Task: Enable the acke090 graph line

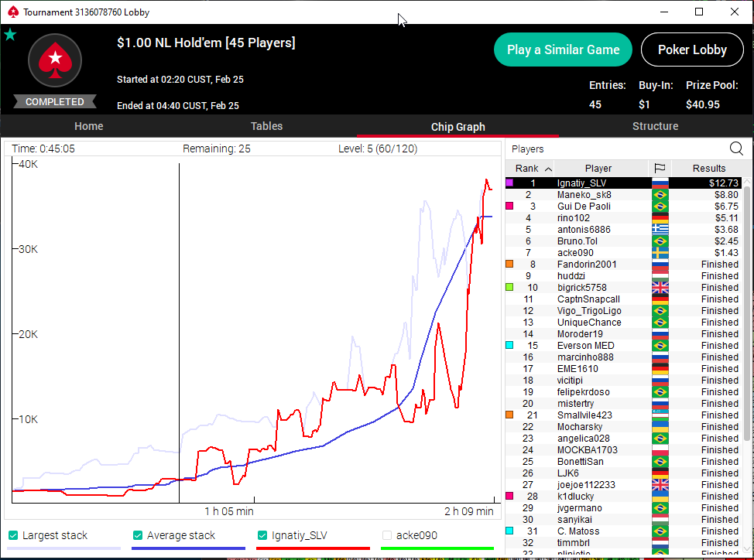Action: (x=386, y=535)
